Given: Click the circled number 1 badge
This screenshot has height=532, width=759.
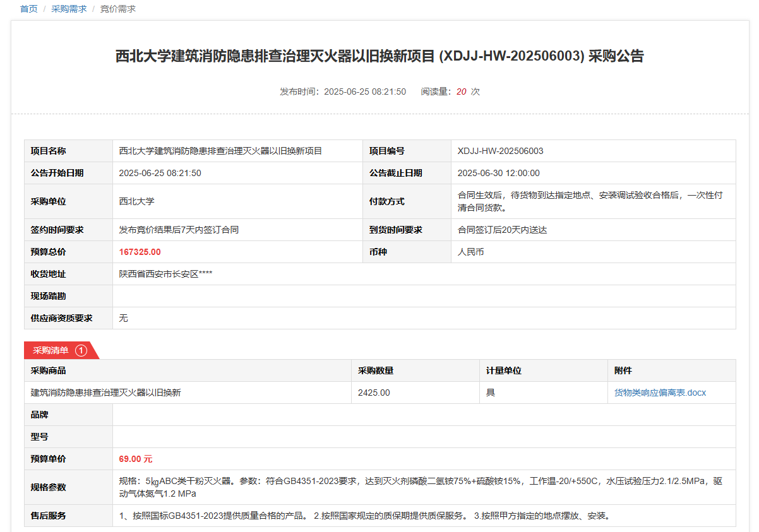Looking at the screenshot, I should pyautogui.click(x=81, y=350).
